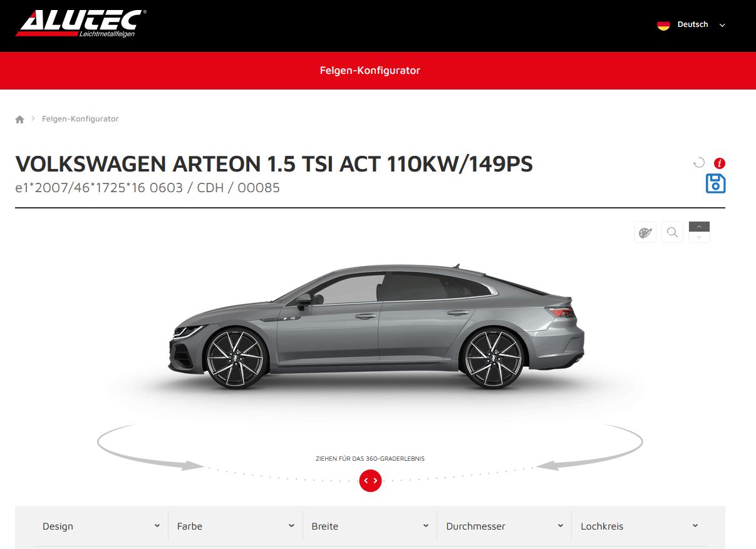Click the vehicle title VOLKSWAGEN ARTEON heading

coord(274,164)
